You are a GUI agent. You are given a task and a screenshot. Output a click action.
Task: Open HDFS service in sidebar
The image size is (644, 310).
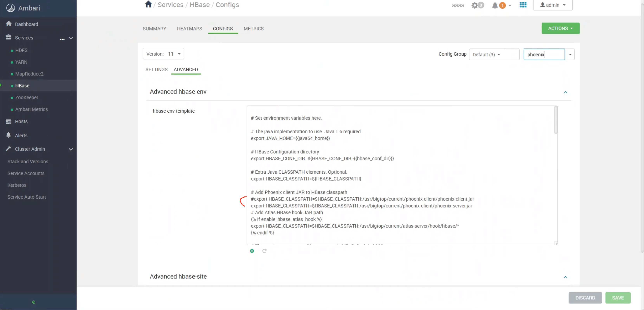(x=21, y=50)
